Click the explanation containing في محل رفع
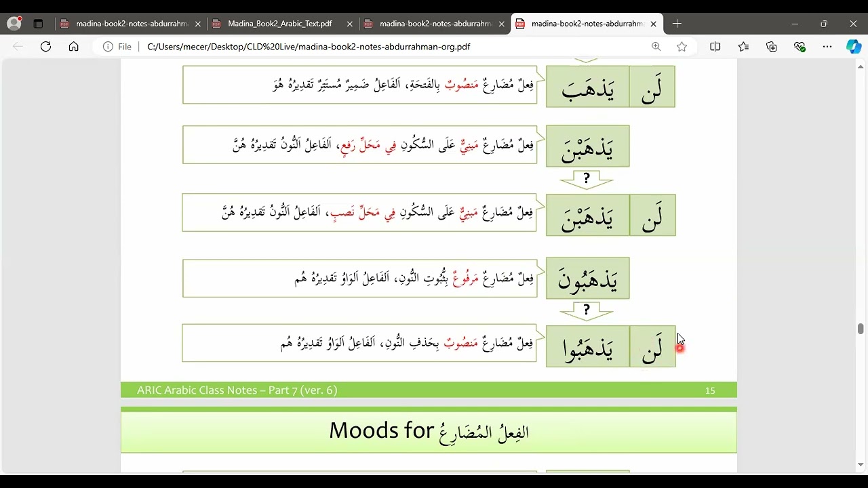This screenshot has width=868, height=488. (x=359, y=144)
